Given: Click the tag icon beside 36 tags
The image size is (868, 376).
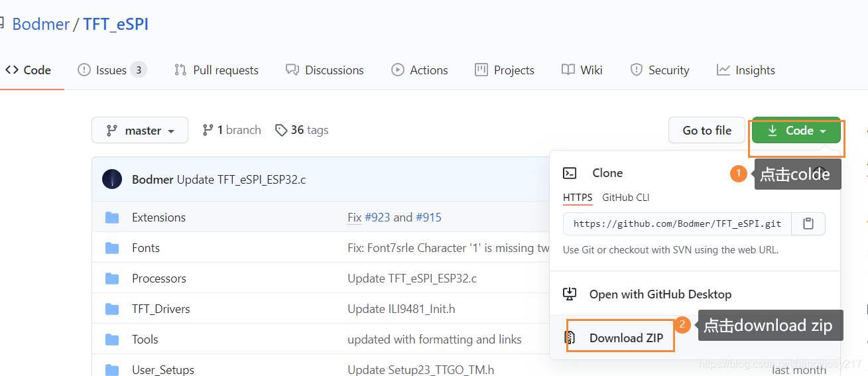Looking at the screenshot, I should pyautogui.click(x=281, y=130).
